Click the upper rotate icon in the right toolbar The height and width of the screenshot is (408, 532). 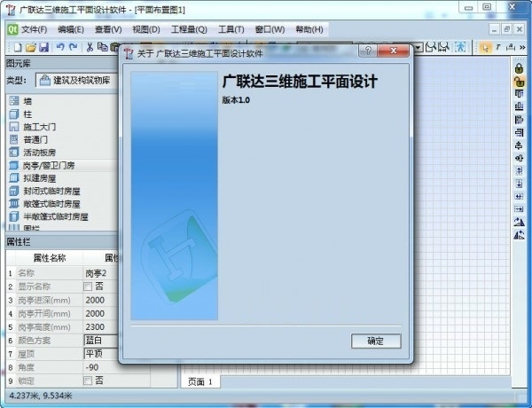tap(519, 222)
